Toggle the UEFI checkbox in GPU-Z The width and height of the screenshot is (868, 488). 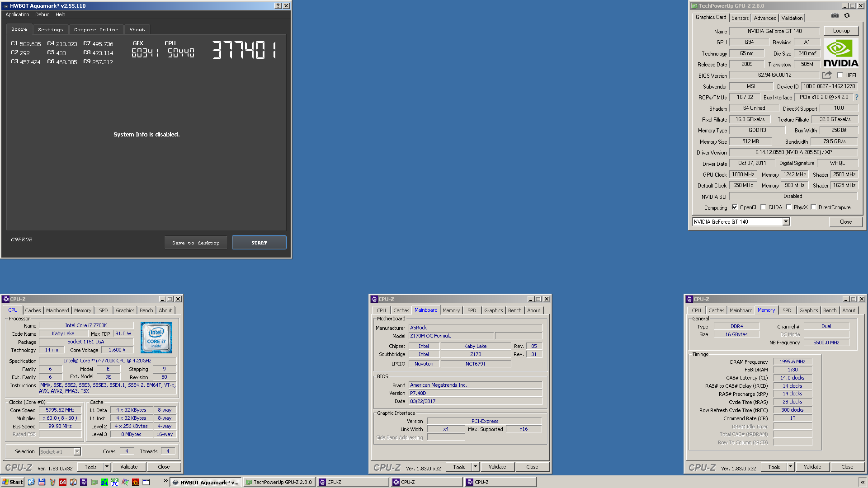pyautogui.click(x=840, y=75)
